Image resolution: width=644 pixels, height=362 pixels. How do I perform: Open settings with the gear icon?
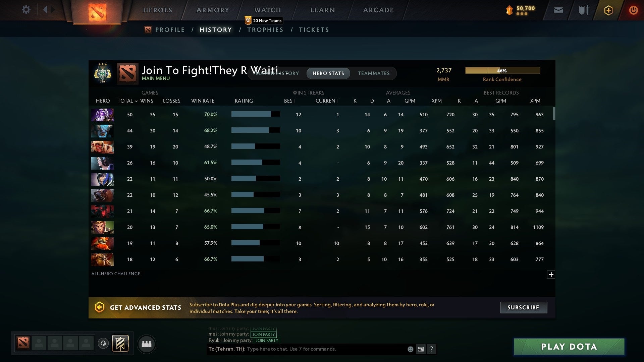tap(26, 10)
